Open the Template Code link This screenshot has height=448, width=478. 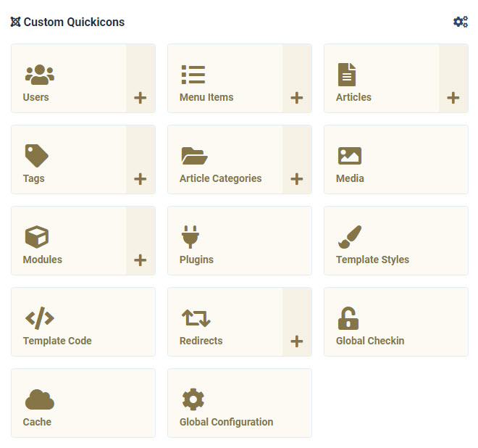(x=57, y=341)
